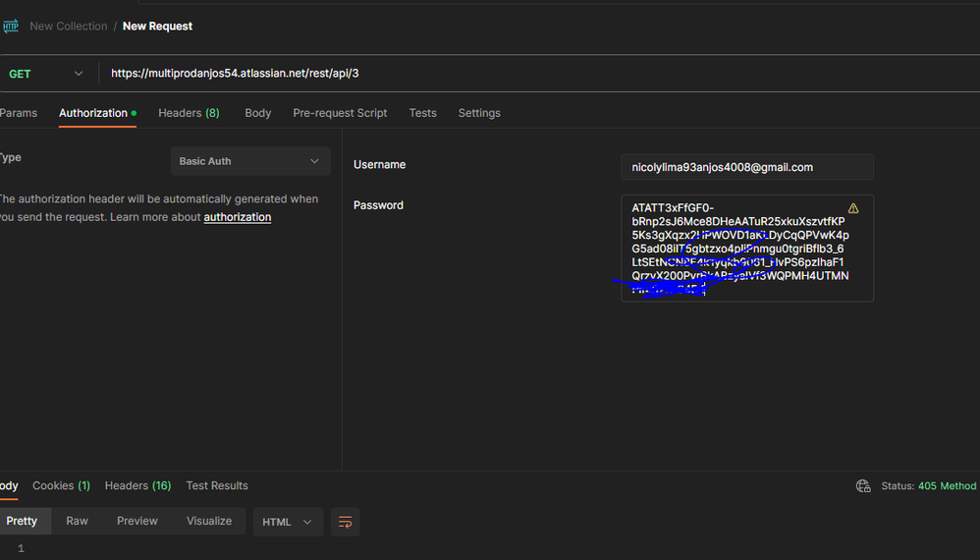This screenshot has height=560, width=980.
Task: Switch to the Params tab
Action: [x=18, y=113]
